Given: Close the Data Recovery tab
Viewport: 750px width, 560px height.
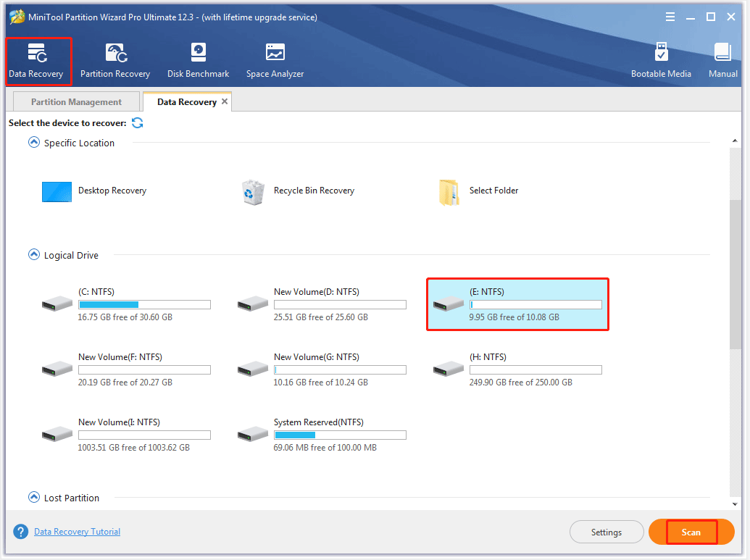Looking at the screenshot, I should 225,101.
